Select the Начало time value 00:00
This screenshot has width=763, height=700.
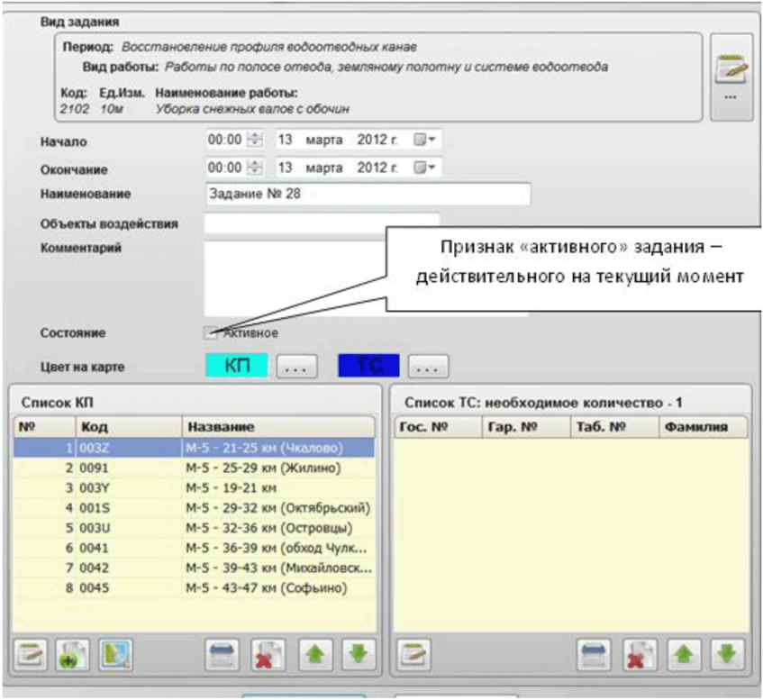[x=225, y=140]
